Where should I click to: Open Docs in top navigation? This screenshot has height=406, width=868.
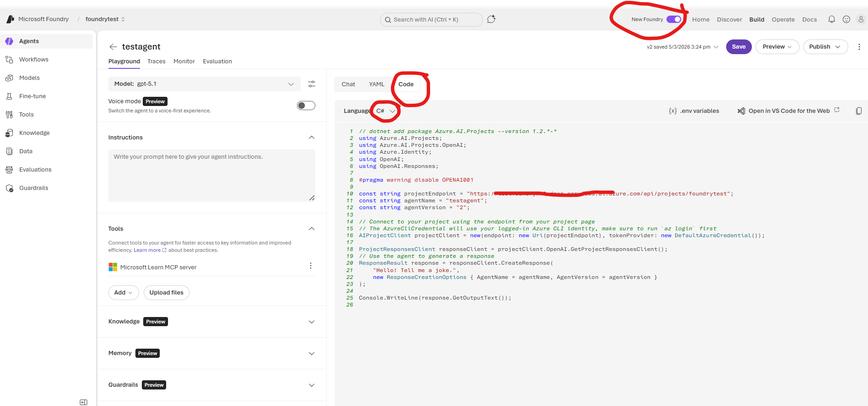[x=809, y=20]
